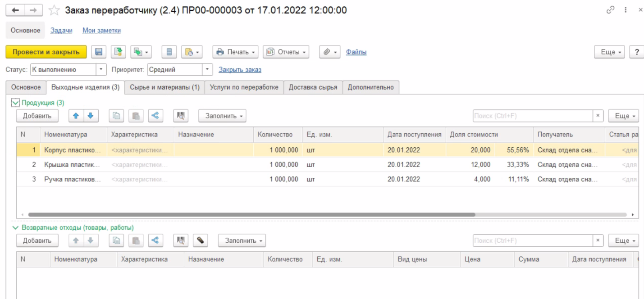This screenshot has width=644, height=299.
Task: Click the Провести и закрыть button
Action: point(46,52)
